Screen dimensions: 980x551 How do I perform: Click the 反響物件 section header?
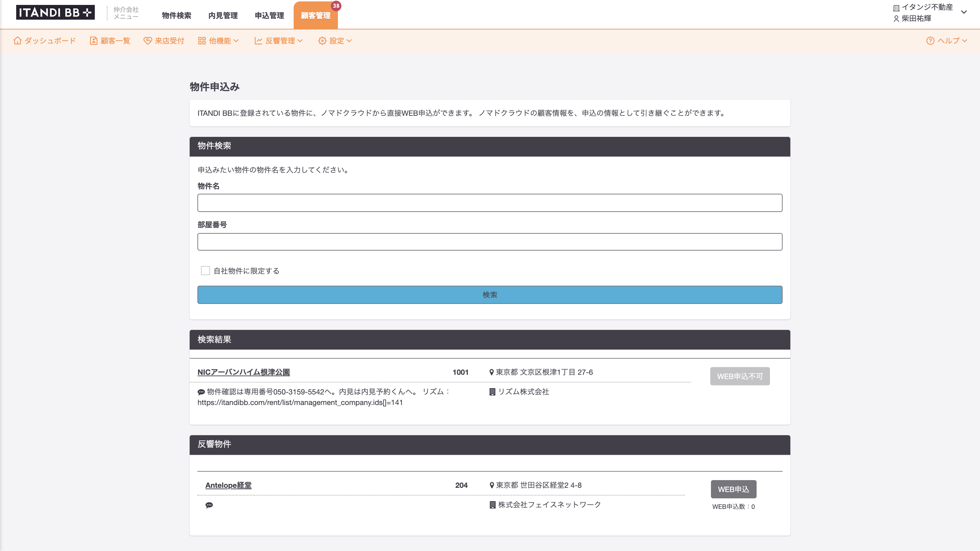[490, 445]
